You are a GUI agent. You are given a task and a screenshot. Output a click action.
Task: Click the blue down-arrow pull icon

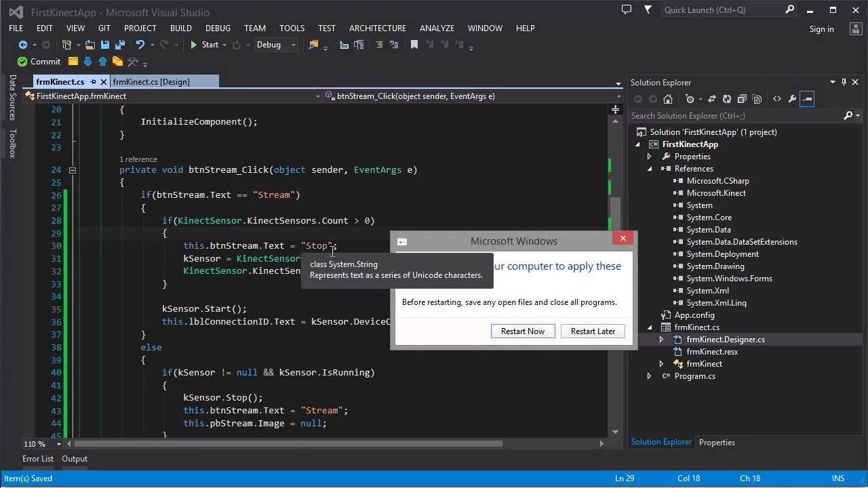[x=87, y=62]
